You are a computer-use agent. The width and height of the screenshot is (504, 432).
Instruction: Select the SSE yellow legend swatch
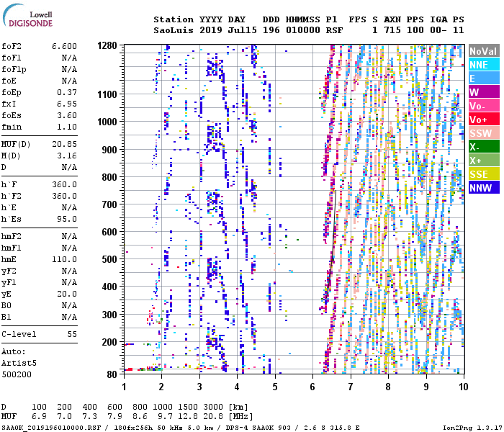click(x=484, y=174)
